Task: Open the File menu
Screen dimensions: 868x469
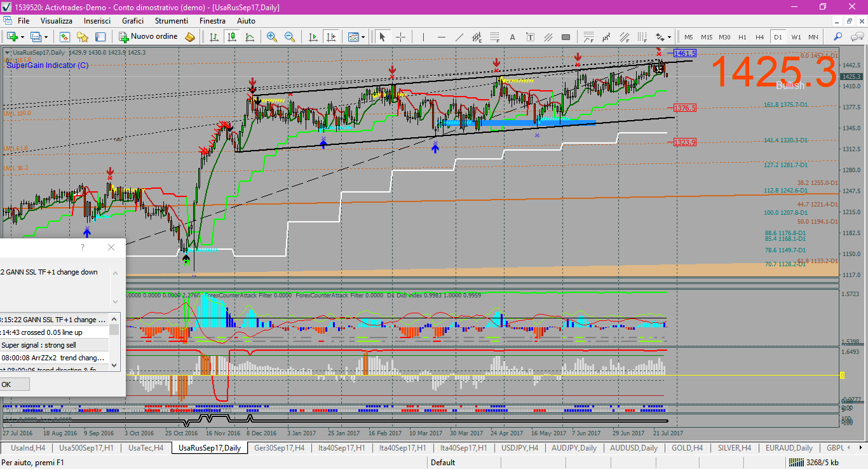Action: coord(24,21)
